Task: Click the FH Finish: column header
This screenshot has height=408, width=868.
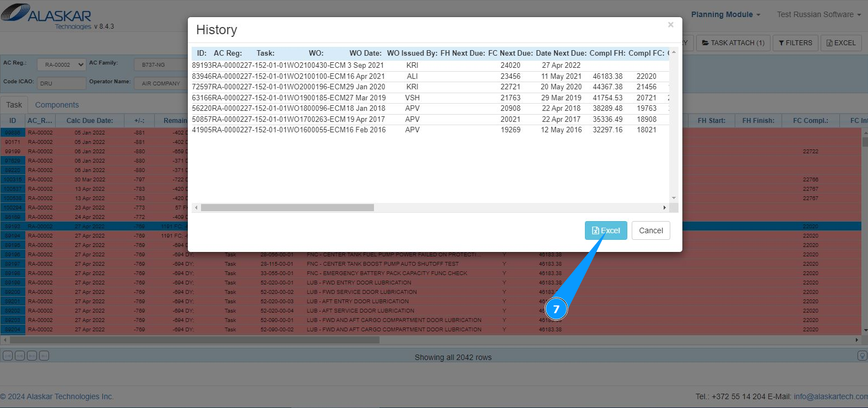Action: (x=758, y=121)
